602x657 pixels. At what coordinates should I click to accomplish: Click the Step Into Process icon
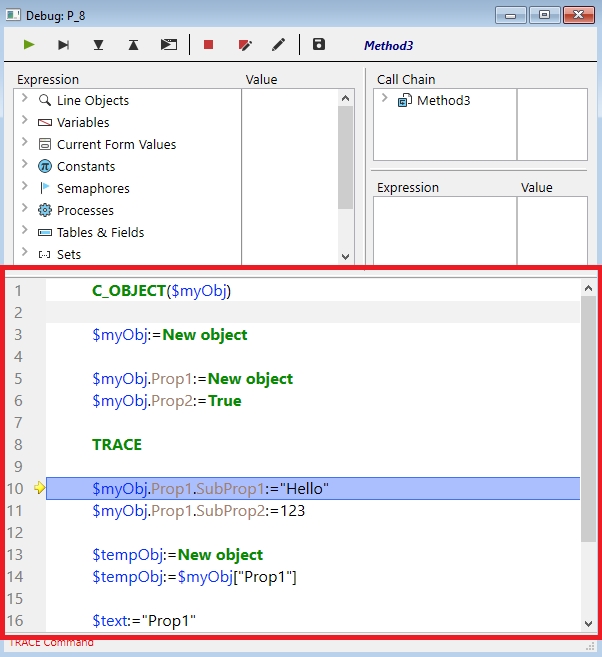pos(168,45)
